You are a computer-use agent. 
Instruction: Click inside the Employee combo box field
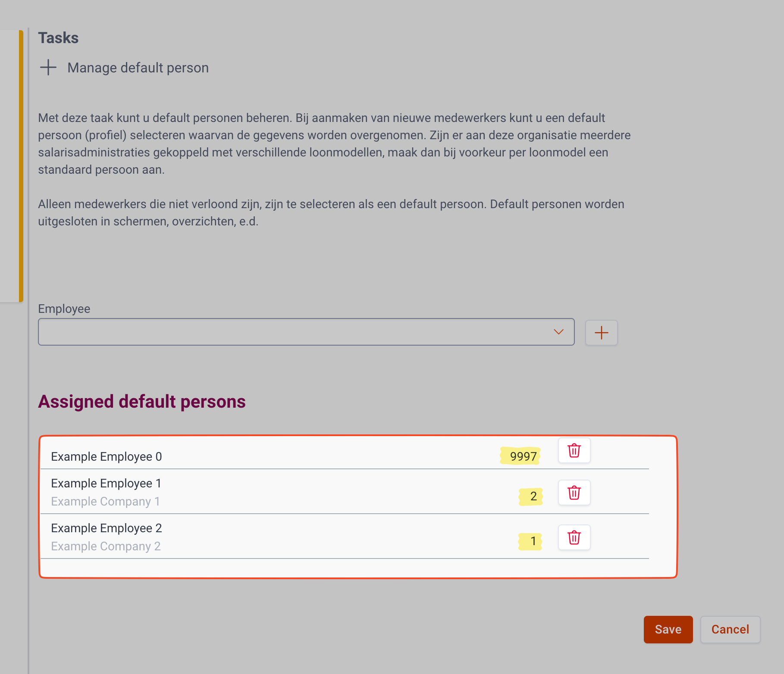pyautogui.click(x=293, y=332)
